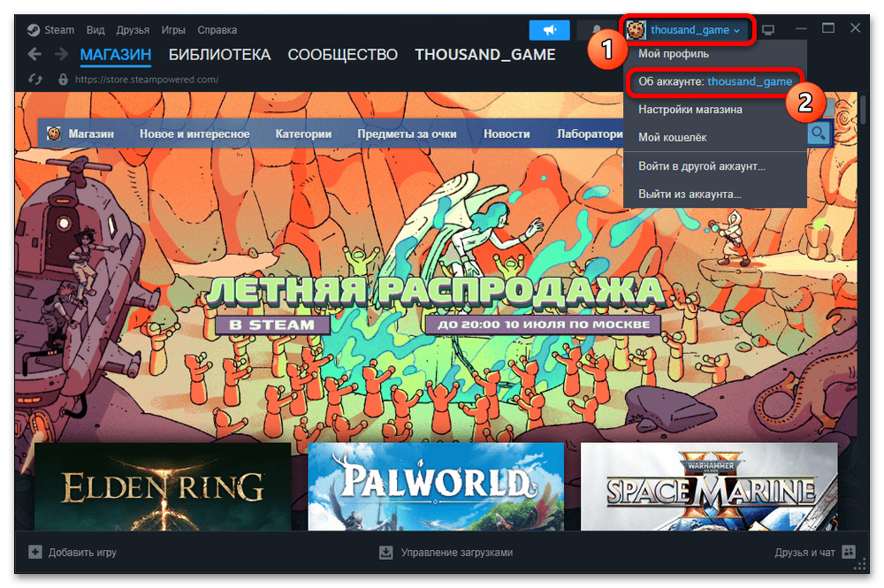Open the Друзья и чат icon
The image size is (884, 588).
pyautogui.click(x=849, y=552)
